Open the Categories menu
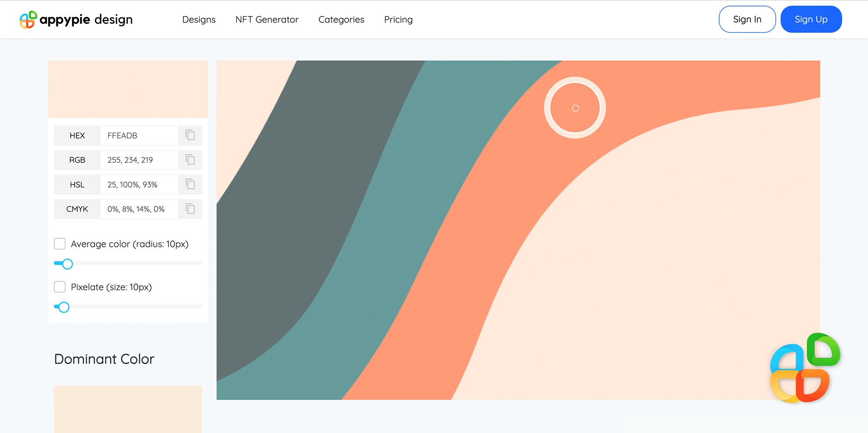 point(341,20)
